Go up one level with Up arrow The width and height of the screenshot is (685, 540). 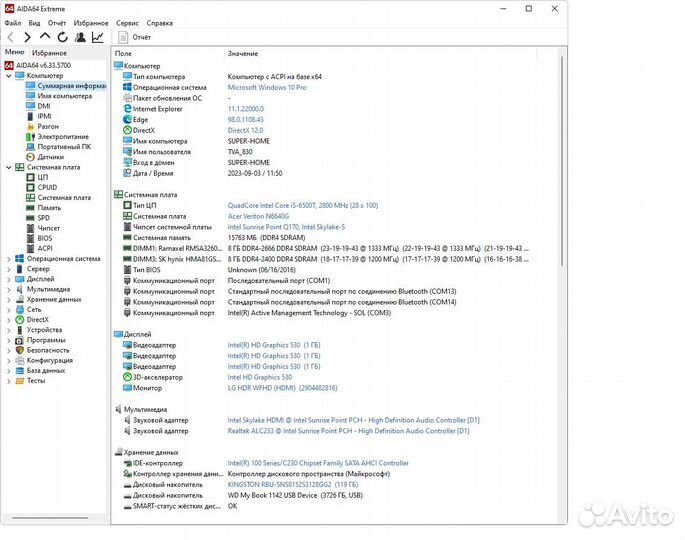pyautogui.click(x=45, y=37)
